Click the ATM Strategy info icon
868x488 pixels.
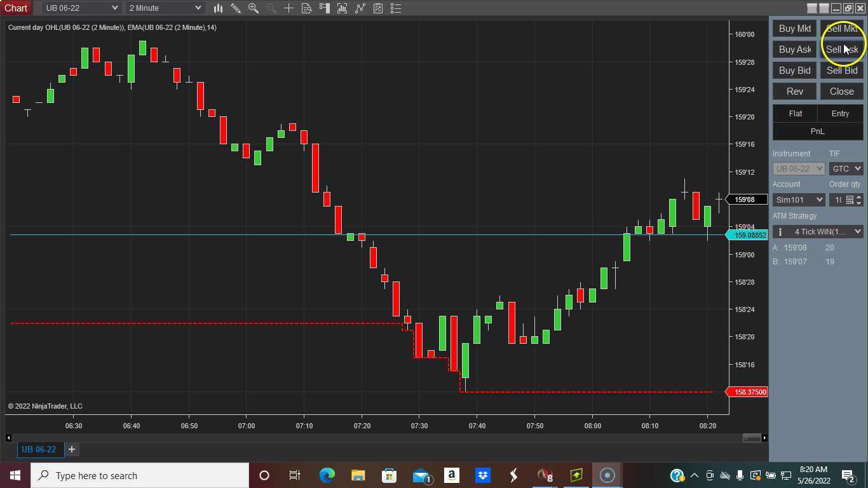pyautogui.click(x=780, y=232)
